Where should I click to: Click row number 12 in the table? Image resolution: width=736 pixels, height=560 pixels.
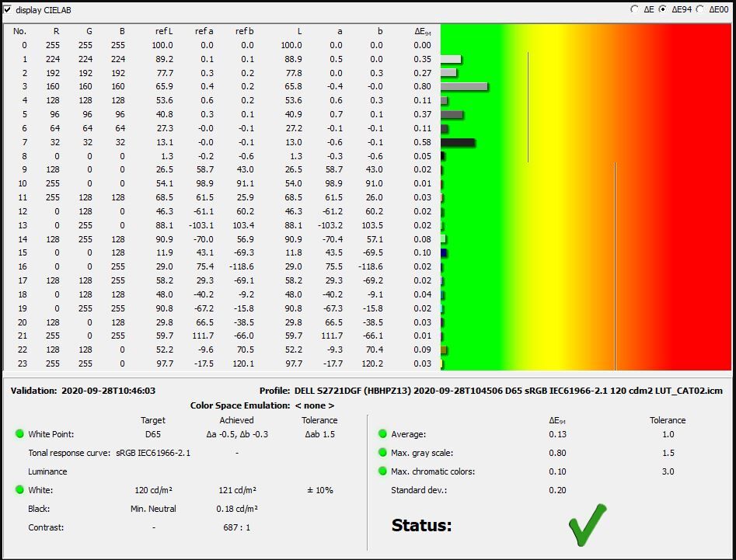22,211
